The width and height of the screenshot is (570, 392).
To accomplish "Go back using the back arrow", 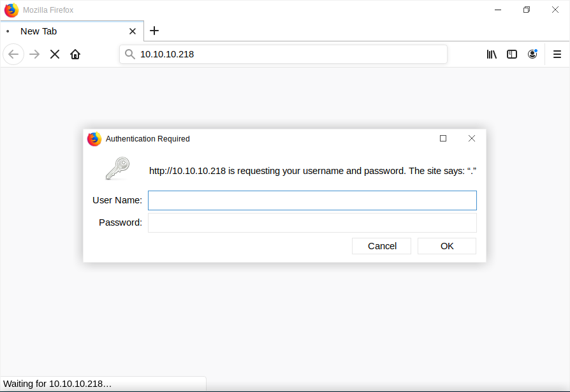I will (13, 54).
